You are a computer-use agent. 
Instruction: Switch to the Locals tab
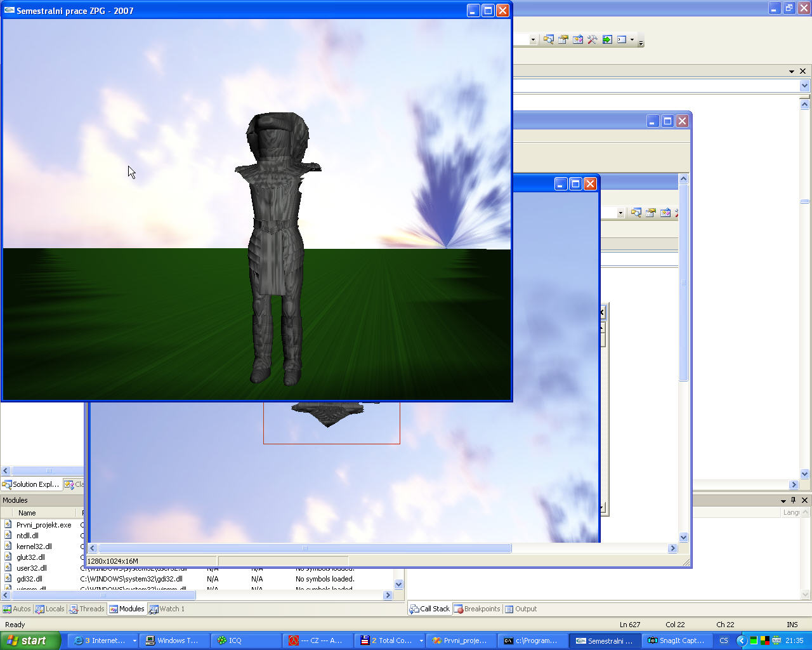point(49,609)
